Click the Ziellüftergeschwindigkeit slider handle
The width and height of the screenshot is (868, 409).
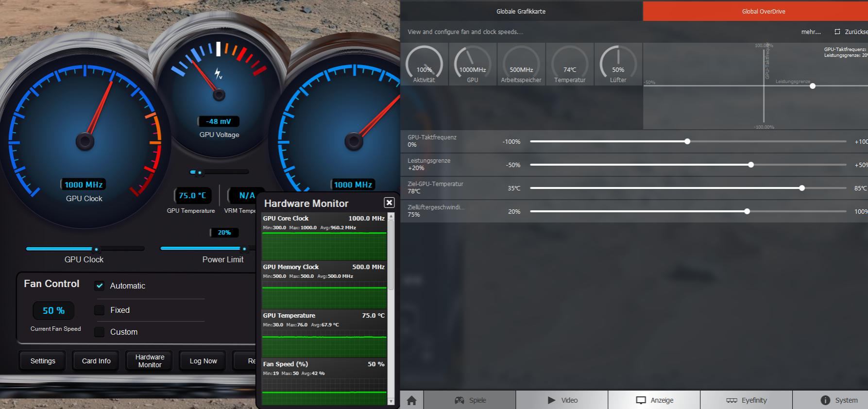point(747,211)
